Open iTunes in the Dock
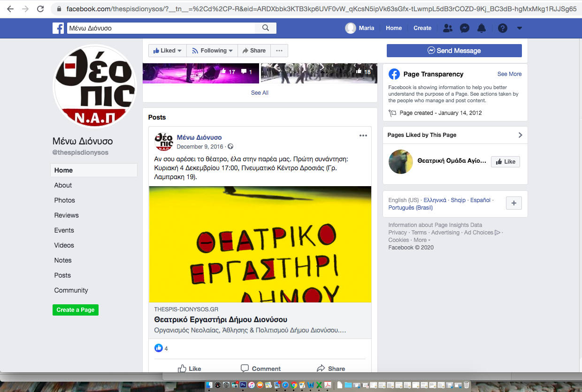582x392 pixels. click(252, 385)
